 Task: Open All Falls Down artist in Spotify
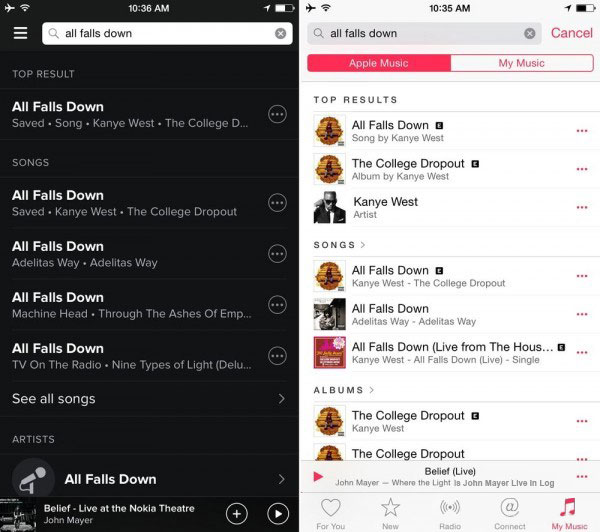[x=149, y=479]
